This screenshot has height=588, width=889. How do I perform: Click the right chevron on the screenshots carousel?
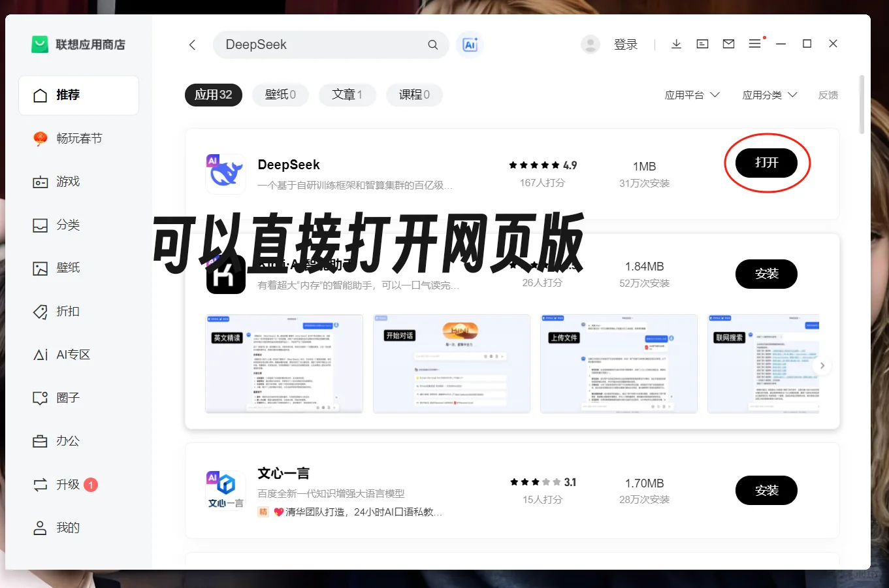[x=822, y=365]
